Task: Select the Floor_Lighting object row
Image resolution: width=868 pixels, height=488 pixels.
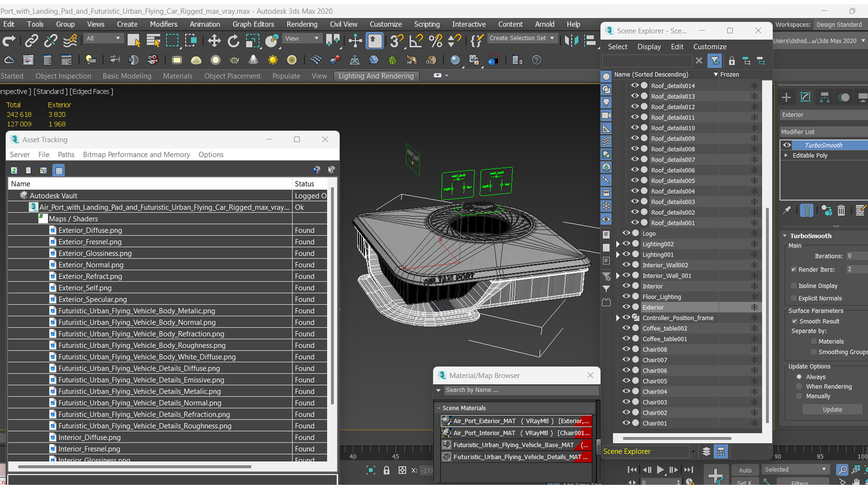Action: (687, 297)
